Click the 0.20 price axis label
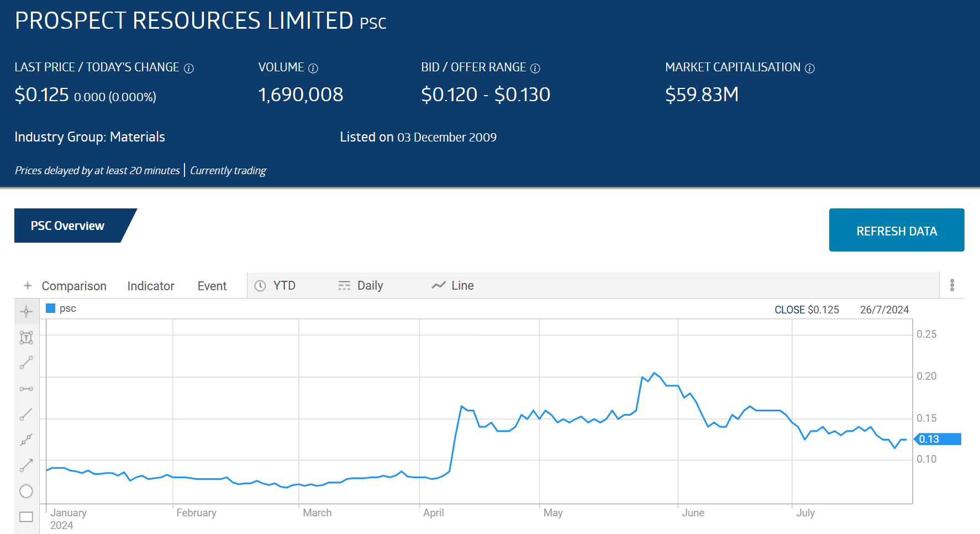The height and width of the screenshot is (534, 980). click(x=926, y=376)
